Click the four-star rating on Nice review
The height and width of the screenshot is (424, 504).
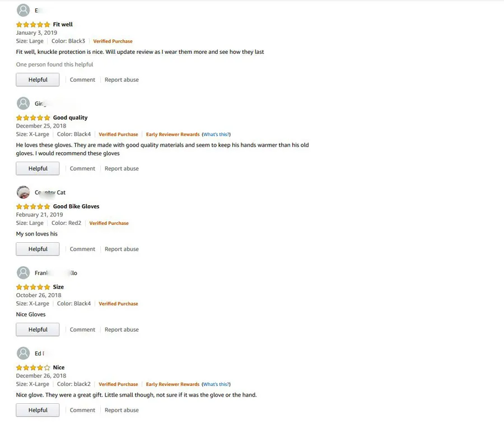pos(33,368)
